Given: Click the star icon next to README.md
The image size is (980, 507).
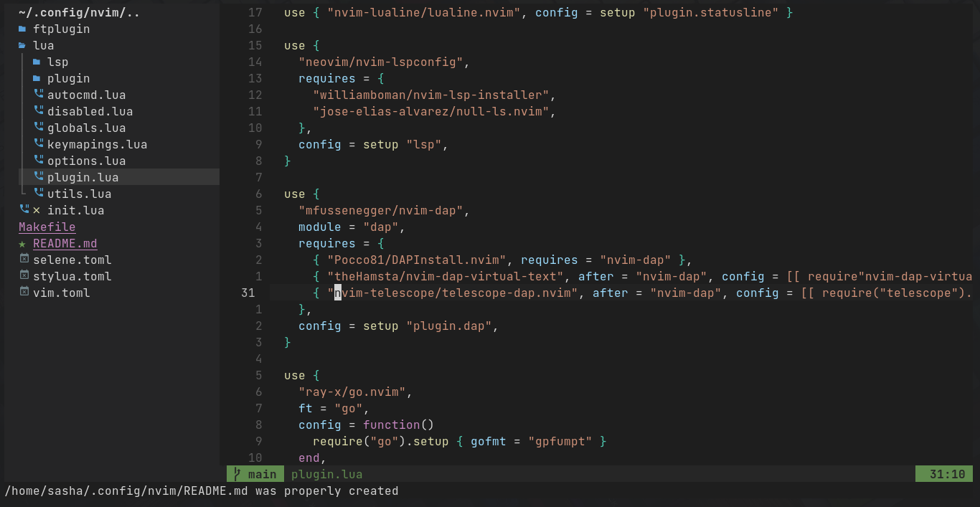Looking at the screenshot, I should pos(23,243).
